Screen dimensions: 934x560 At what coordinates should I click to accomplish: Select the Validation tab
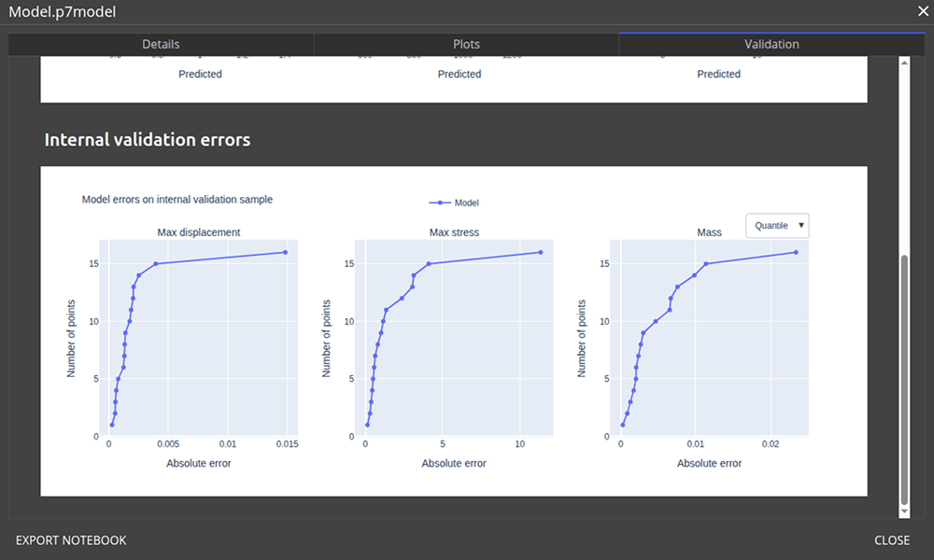(771, 44)
